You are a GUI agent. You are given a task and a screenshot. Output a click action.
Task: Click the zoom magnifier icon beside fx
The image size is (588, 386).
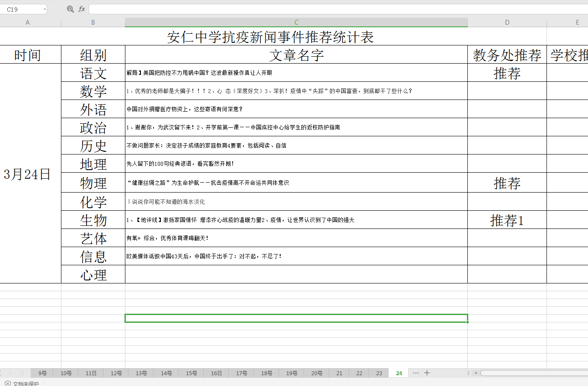(70, 9)
